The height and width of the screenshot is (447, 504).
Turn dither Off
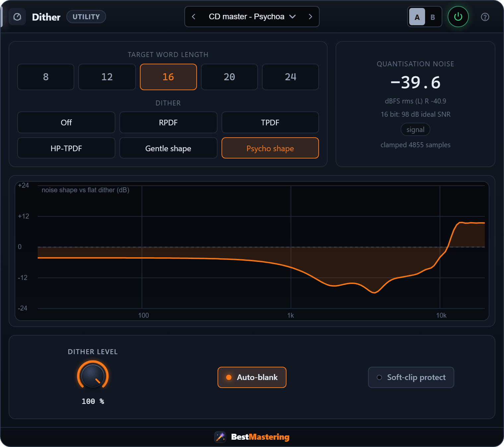(x=66, y=122)
